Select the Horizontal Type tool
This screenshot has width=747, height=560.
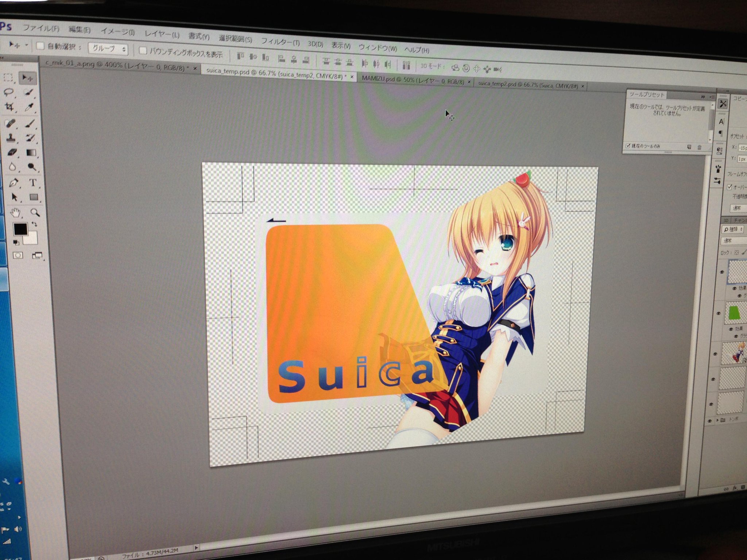pos(33,183)
